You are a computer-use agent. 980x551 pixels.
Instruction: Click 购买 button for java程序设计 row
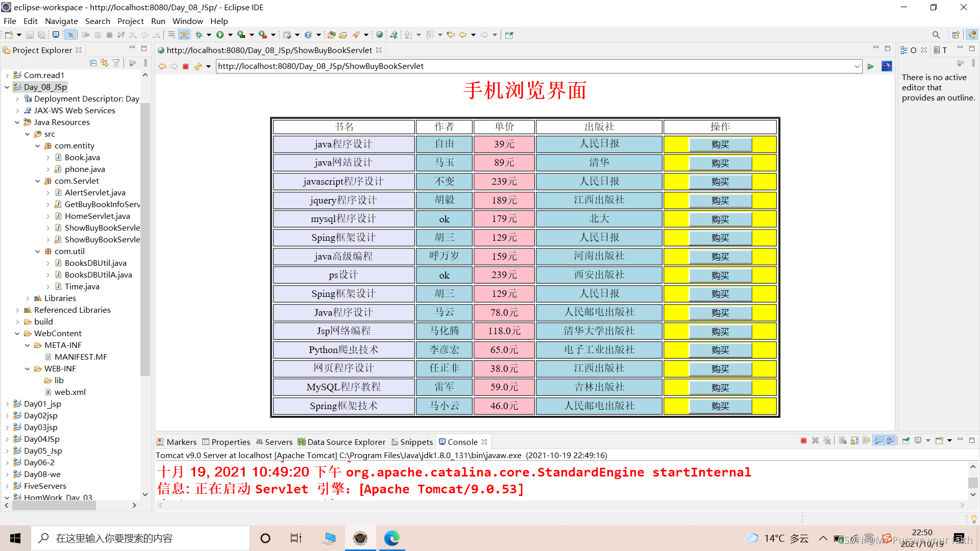coord(720,144)
